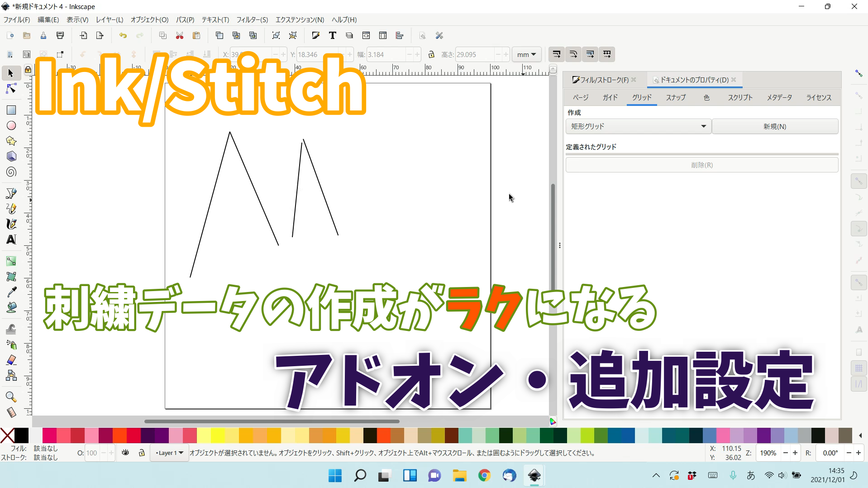868x488 pixels.
Task: Toggle scale stroke width option
Action: point(557,54)
